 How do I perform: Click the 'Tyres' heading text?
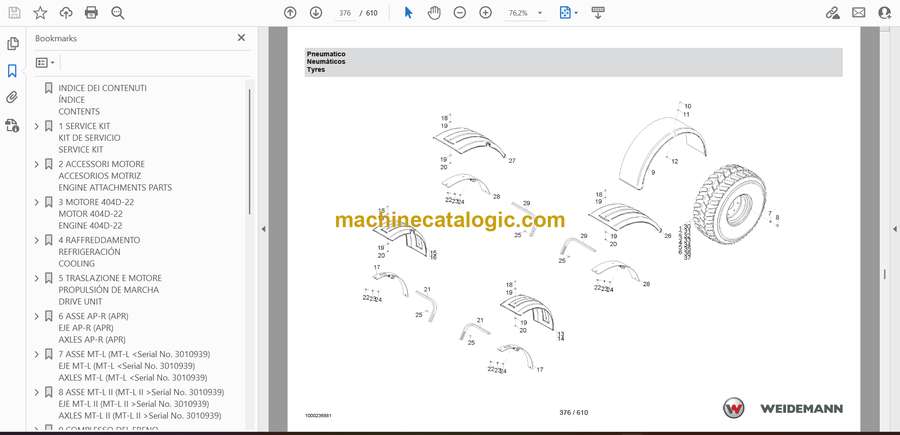[x=316, y=69]
